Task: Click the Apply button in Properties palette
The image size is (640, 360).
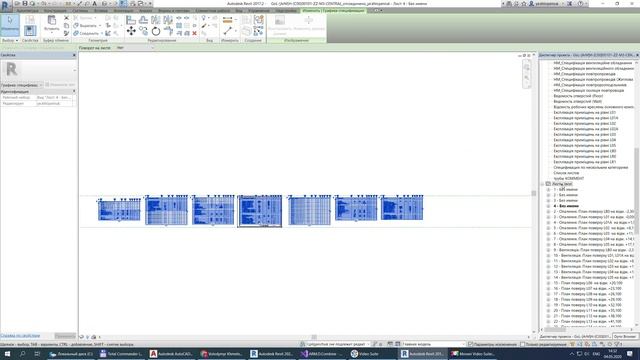Action: tap(65, 336)
